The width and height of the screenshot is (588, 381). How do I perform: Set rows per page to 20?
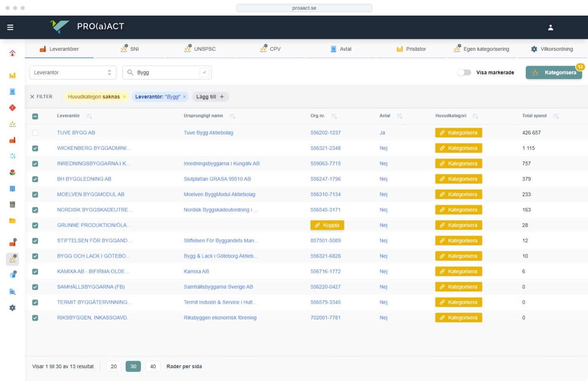(x=114, y=366)
